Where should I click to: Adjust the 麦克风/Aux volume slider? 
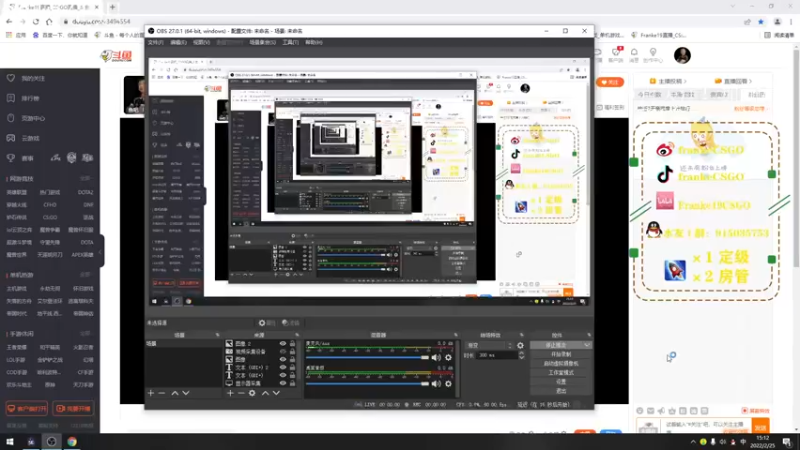[367, 358]
